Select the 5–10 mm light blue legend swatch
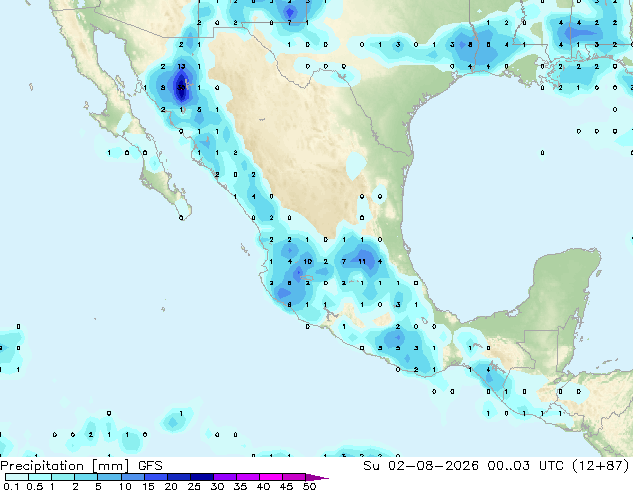This screenshot has height=490, width=634. pos(109,477)
